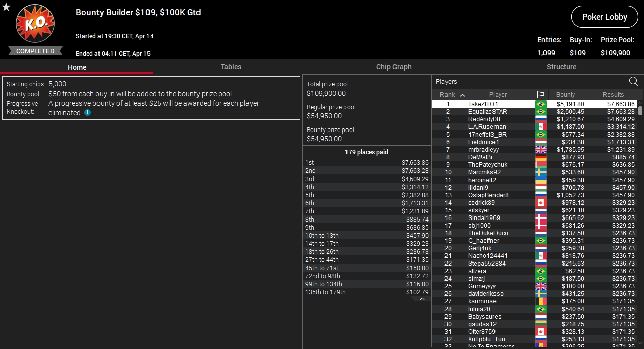The height and width of the screenshot is (349, 644).
Task: Click the flag column header icon
Action: [540, 95]
